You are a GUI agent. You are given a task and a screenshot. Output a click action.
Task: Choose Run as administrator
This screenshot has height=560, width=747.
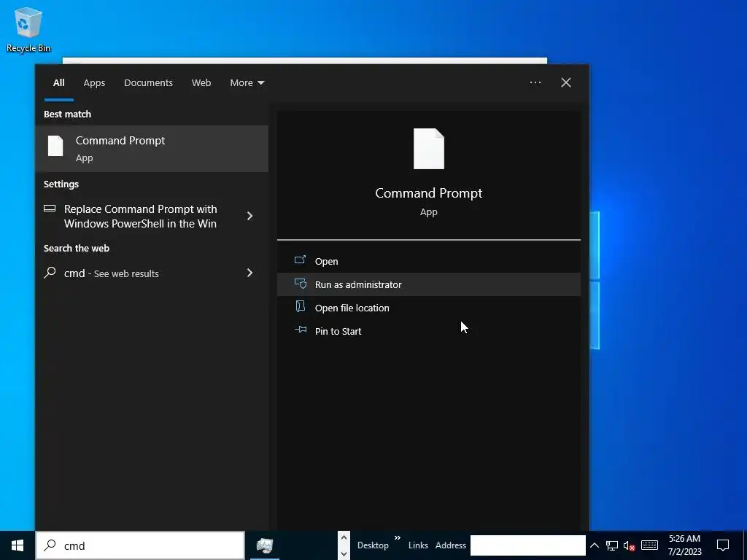tap(429, 284)
